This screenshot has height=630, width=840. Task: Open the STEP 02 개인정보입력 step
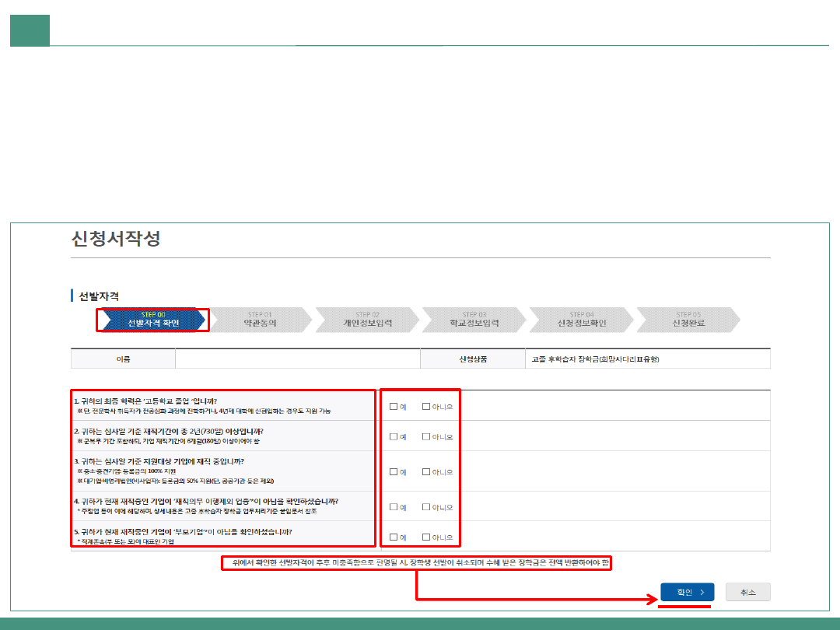click(367, 320)
